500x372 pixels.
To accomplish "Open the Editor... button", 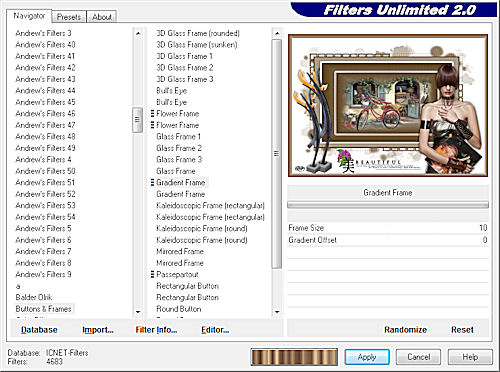I will (215, 330).
